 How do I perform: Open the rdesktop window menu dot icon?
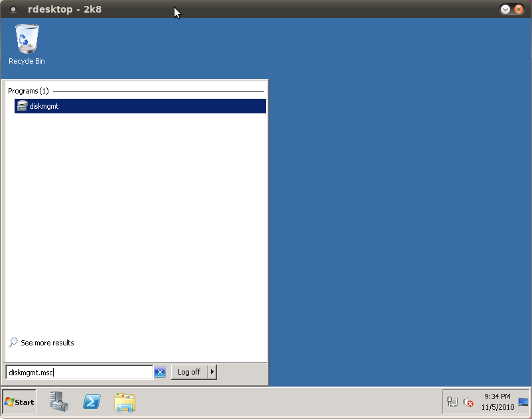(13, 9)
